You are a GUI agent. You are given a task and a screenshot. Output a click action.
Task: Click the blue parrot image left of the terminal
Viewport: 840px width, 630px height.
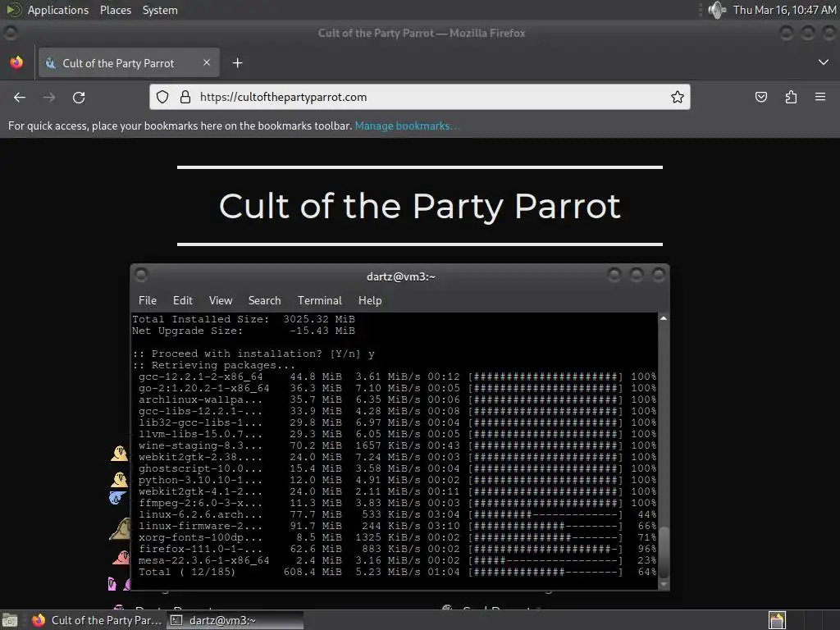(x=117, y=498)
